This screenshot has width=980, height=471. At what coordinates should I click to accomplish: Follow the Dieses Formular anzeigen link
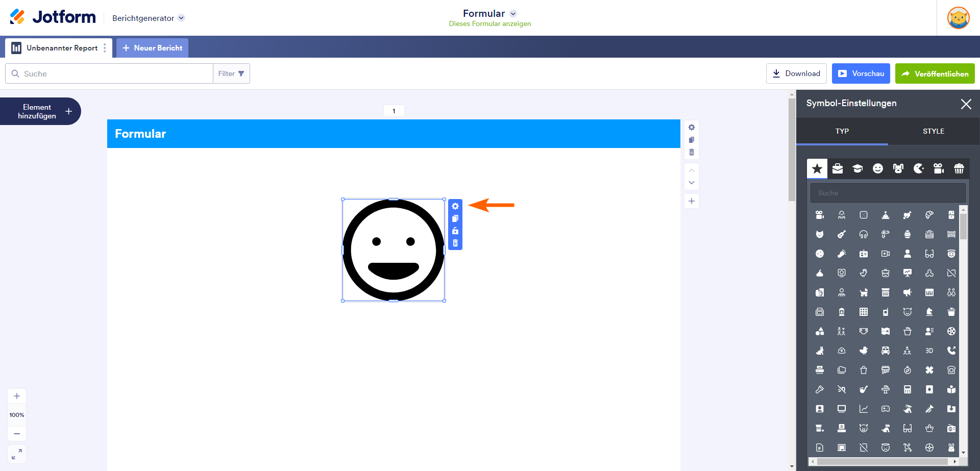pos(490,24)
